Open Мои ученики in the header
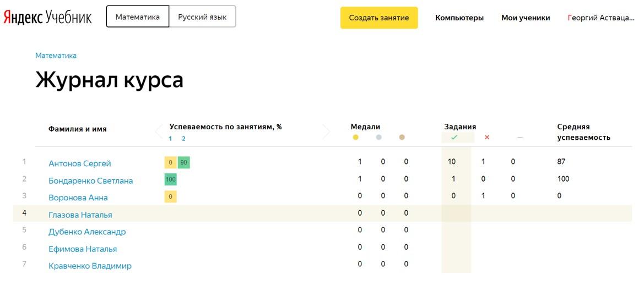The width and height of the screenshot is (644, 290). (x=526, y=18)
